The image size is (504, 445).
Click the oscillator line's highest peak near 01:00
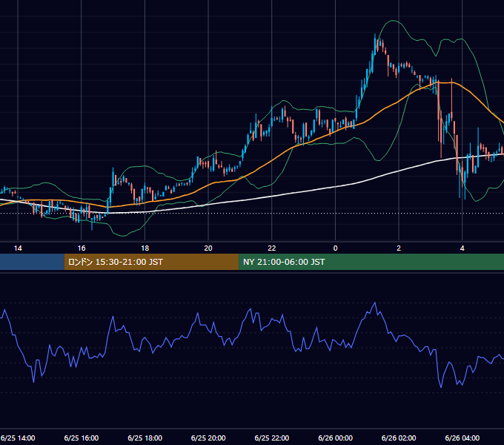375,303
